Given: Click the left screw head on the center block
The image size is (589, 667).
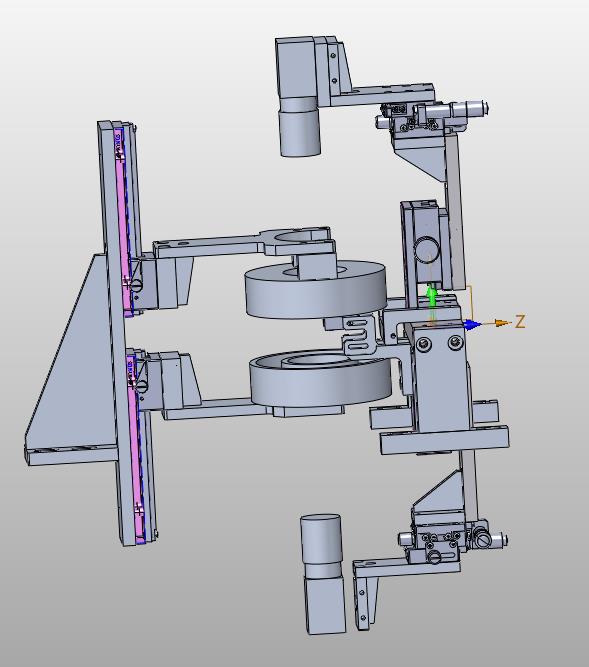Looking at the screenshot, I should (424, 344).
